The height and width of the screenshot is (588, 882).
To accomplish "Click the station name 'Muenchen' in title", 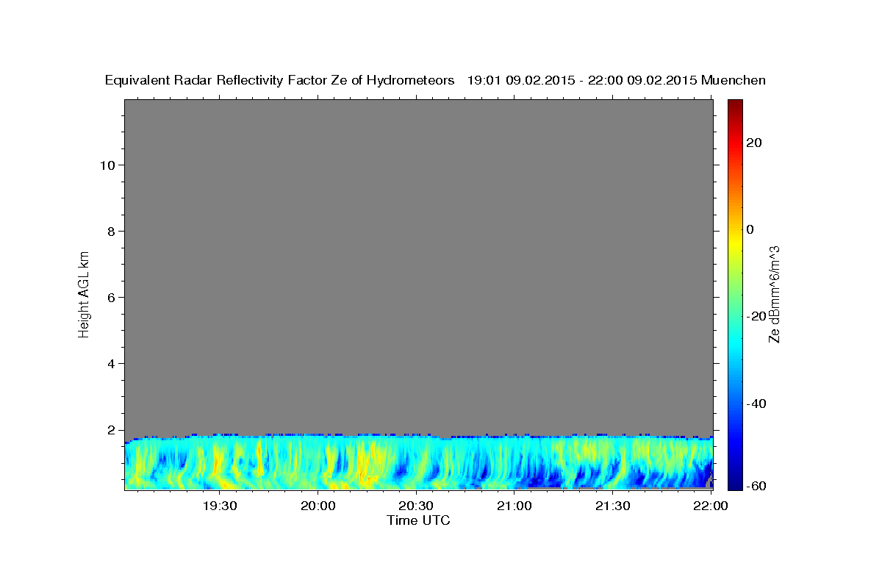I will point(734,81).
